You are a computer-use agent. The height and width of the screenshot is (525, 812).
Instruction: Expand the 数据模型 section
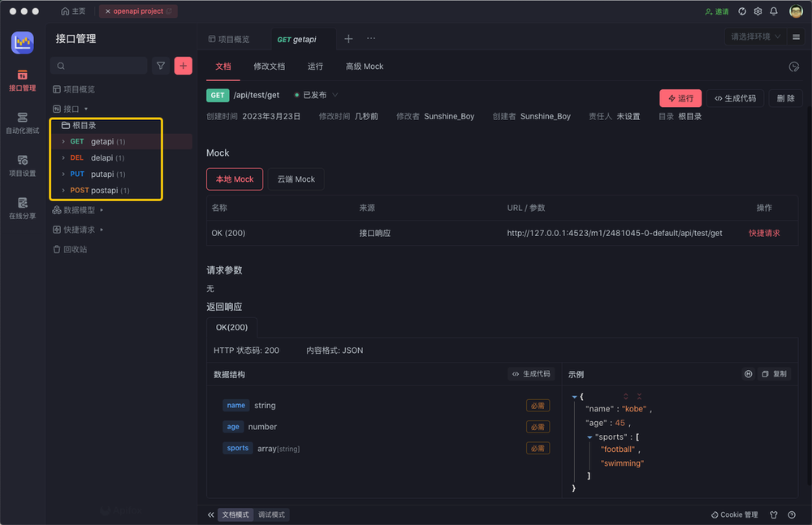point(101,209)
